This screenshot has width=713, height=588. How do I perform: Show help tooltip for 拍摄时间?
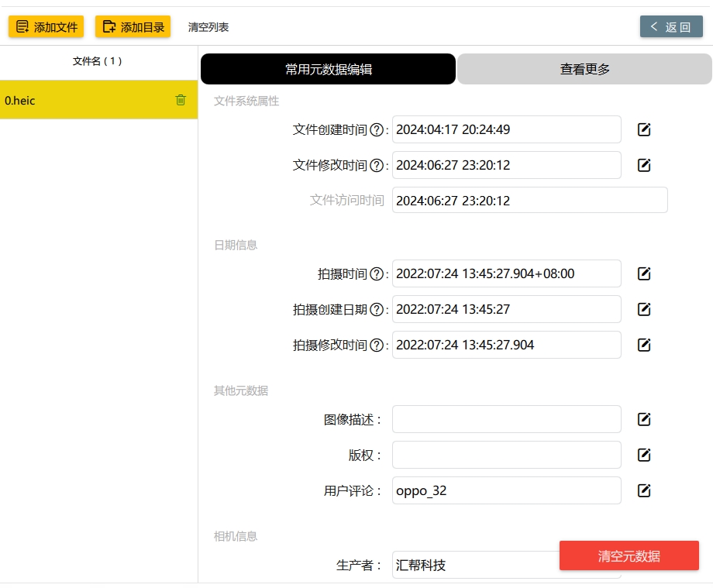[x=377, y=274]
